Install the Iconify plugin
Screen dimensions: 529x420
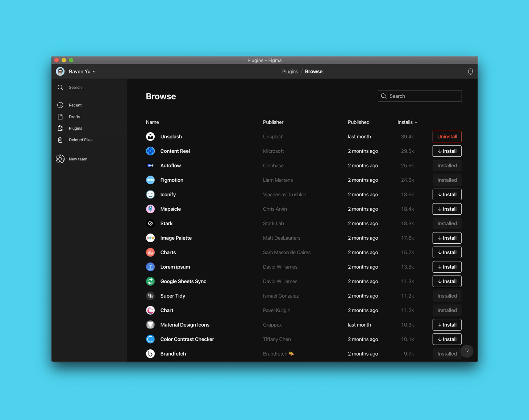447,194
